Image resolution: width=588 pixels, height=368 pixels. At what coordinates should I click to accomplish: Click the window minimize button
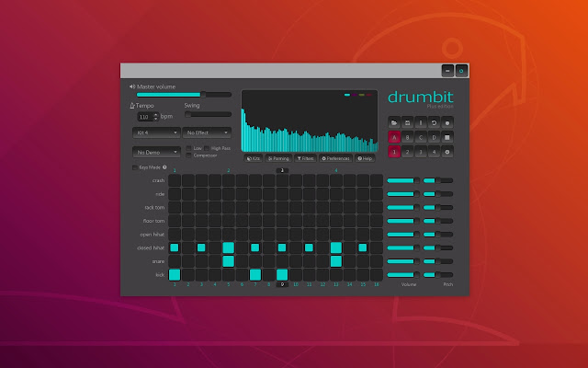point(447,71)
